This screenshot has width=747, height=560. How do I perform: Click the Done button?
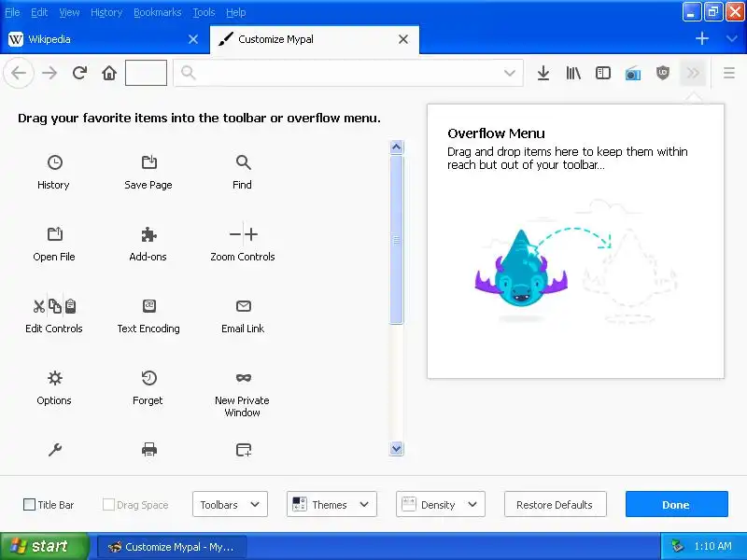pos(676,504)
